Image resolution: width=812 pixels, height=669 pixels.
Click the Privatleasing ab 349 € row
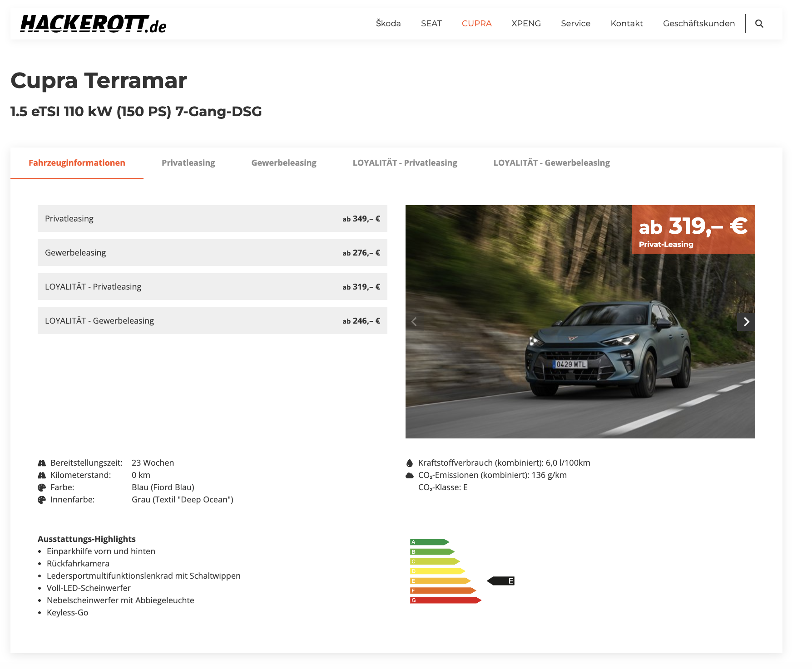212,219
